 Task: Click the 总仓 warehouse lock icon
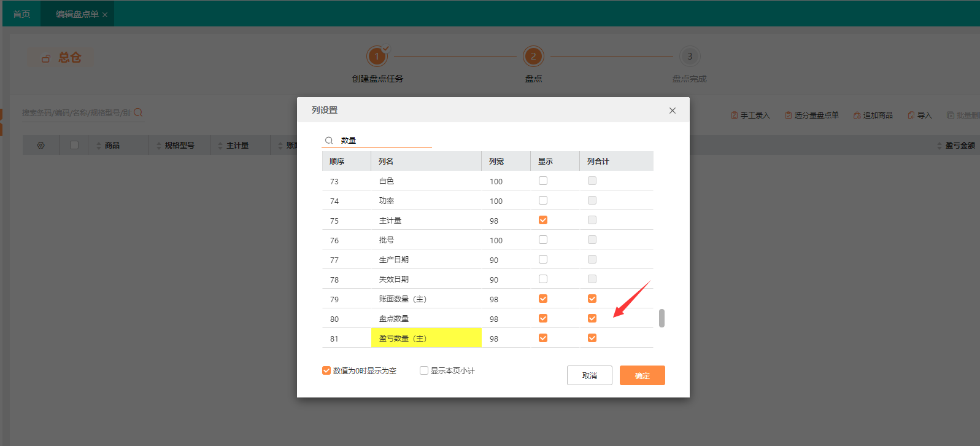coord(45,58)
